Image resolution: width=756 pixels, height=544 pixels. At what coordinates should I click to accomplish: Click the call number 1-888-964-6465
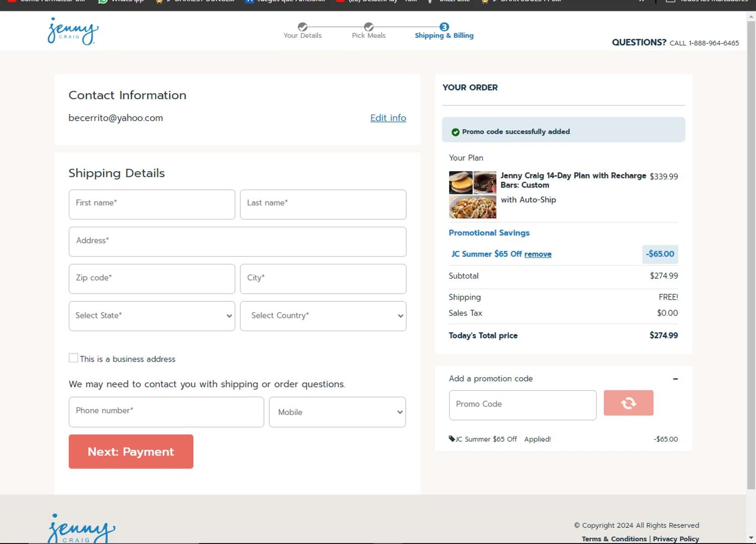[714, 43]
